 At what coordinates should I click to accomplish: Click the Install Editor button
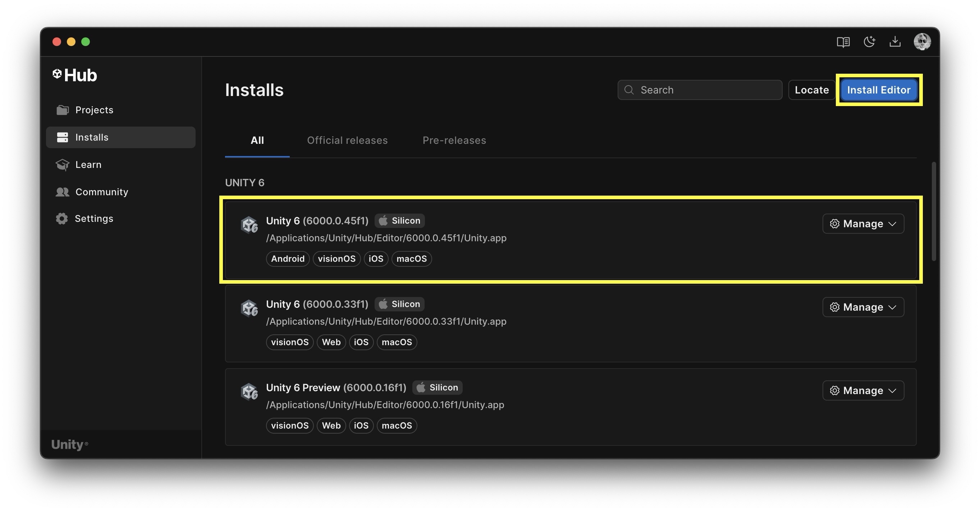click(878, 90)
